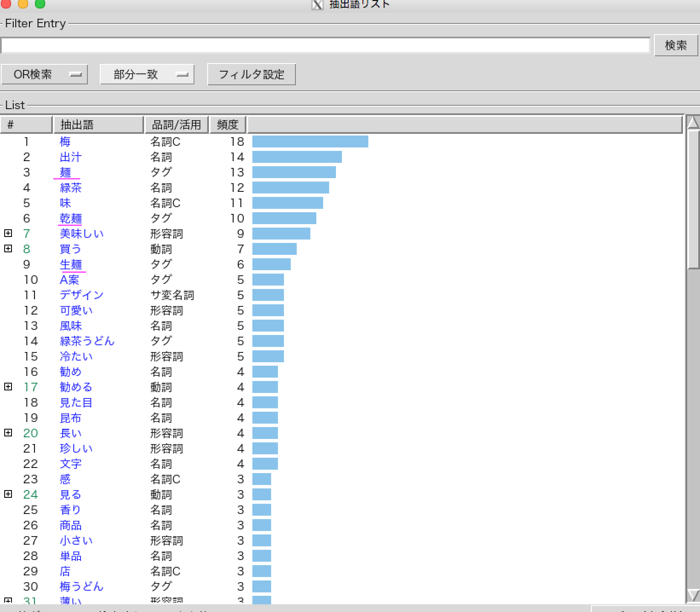The width and height of the screenshot is (700, 612).
Task: Click the scrollbar up arrow
Action: [693, 123]
